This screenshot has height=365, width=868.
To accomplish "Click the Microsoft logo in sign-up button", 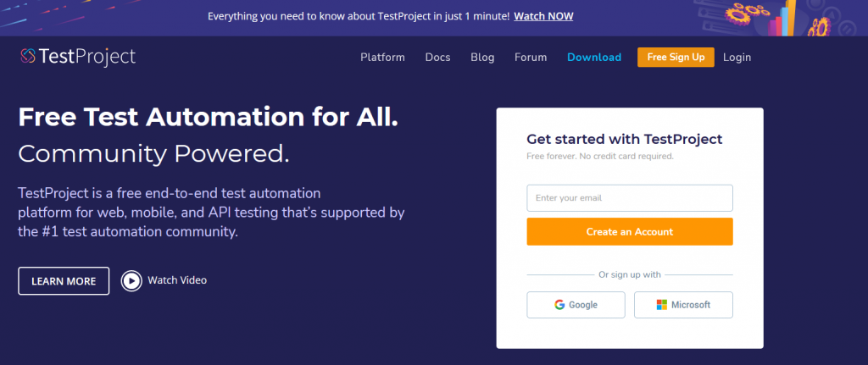I will [x=661, y=305].
